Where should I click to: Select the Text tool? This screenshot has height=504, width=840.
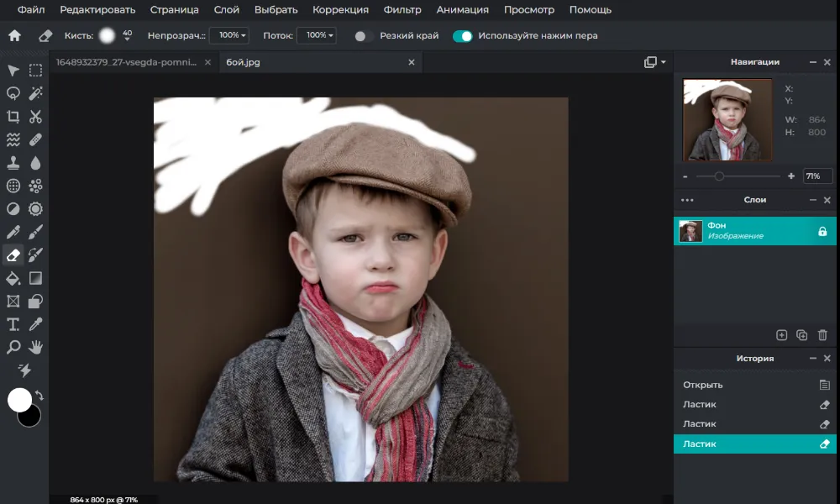(x=13, y=324)
